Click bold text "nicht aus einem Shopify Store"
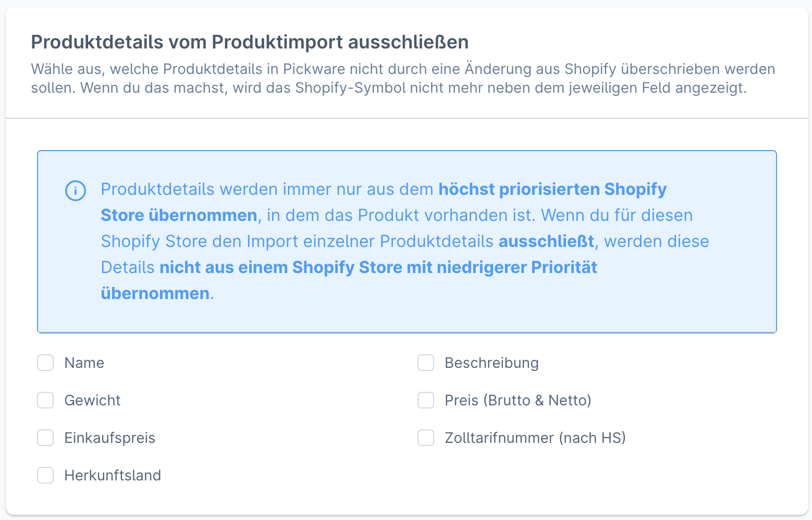The image size is (812, 520). [x=281, y=267]
